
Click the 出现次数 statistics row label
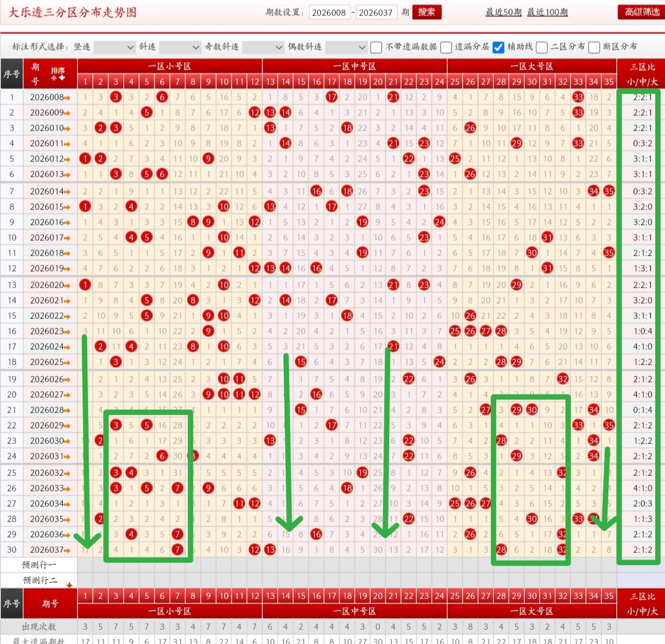point(39,627)
